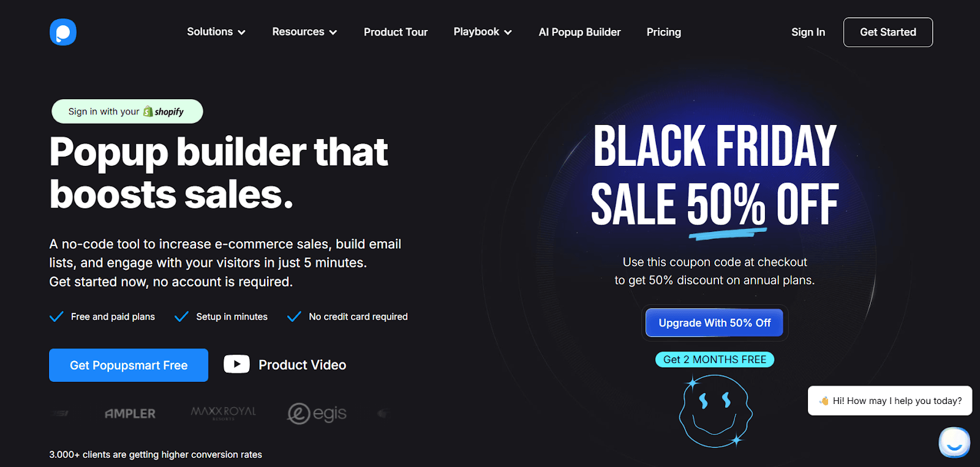
Task: Click the Upgrade With 50% Off button
Action: coord(715,323)
